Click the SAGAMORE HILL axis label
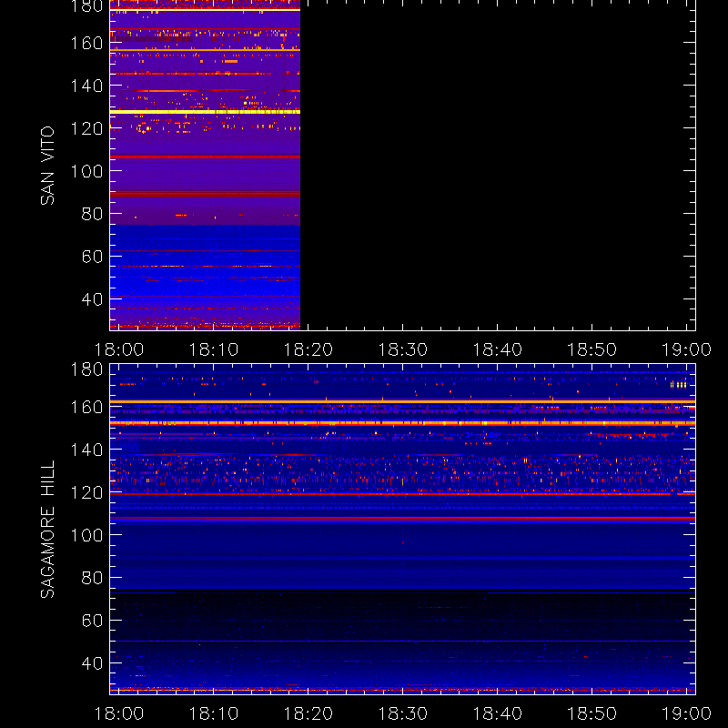The image size is (728, 728). [x=47, y=529]
